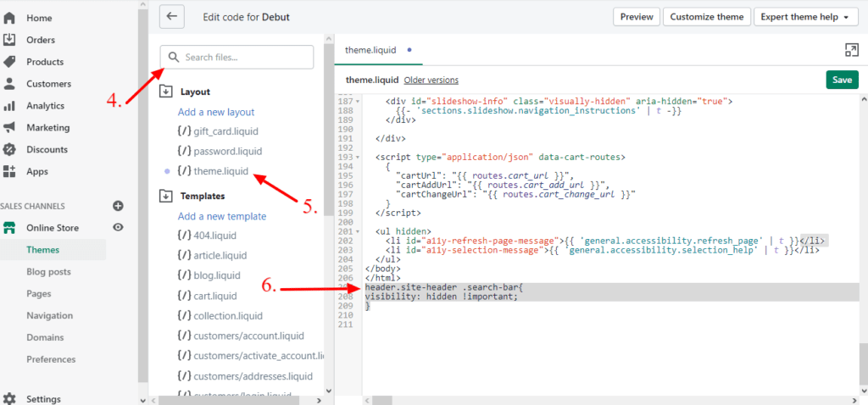Open the Settings gear icon
868x405 pixels.
(x=8, y=399)
